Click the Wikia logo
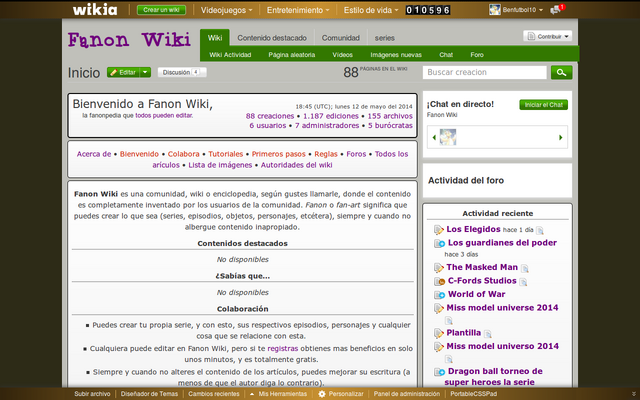The height and width of the screenshot is (400, 640). (95, 10)
